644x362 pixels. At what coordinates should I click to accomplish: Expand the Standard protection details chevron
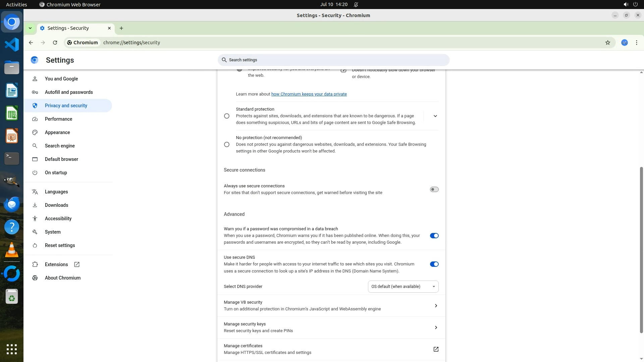coord(435,116)
